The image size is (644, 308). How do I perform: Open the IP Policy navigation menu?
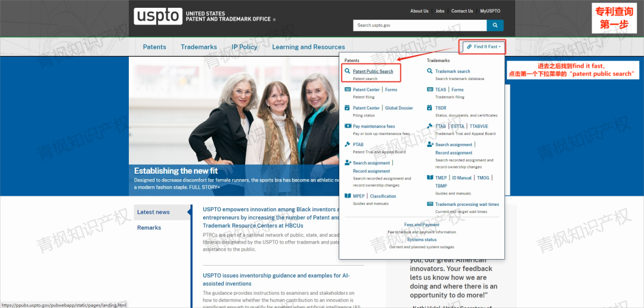click(x=244, y=47)
